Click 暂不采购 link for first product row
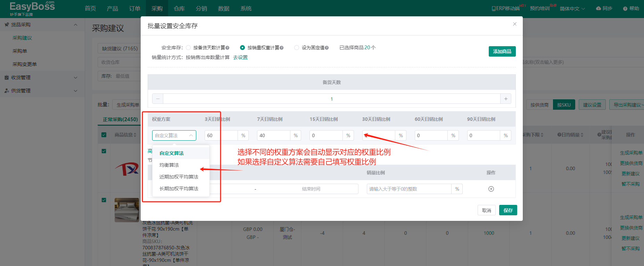The height and width of the screenshot is (266, 644). pyautogui.click(x=630, y=184)
